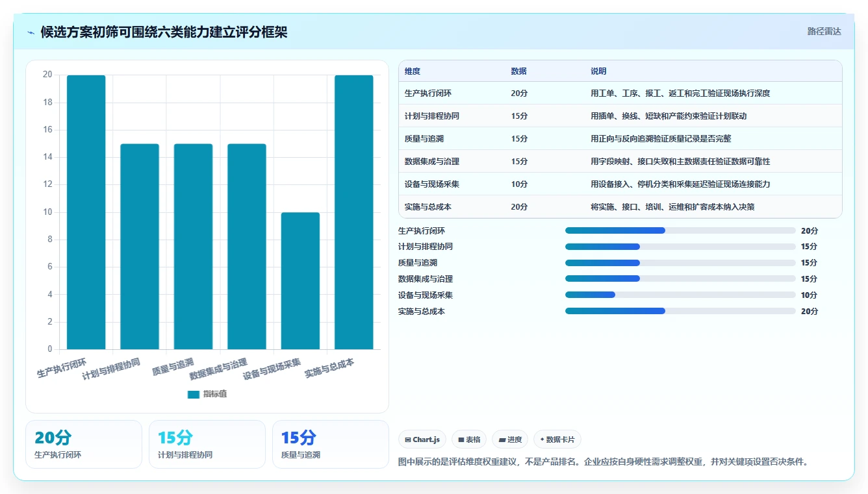Image resolution: width=868 pixels, height=494 pixels.
Task: Click the 指标值 legend color box
Action: click(194, 394)
